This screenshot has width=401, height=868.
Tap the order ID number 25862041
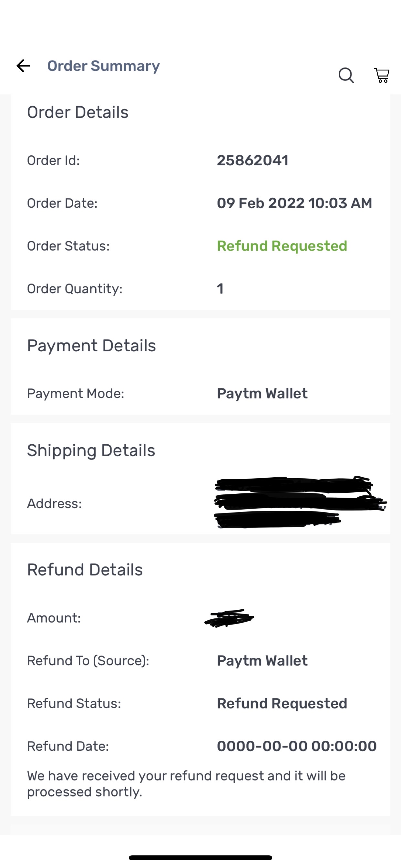click(x=252, y=160)
